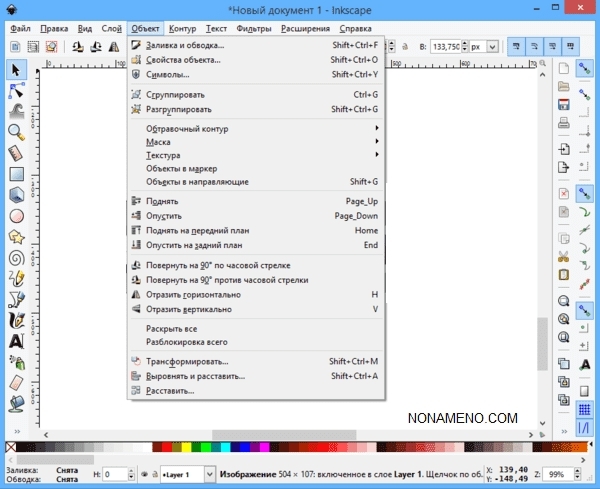
Task: Click the Open folder icon
Action: click(564, 86)
